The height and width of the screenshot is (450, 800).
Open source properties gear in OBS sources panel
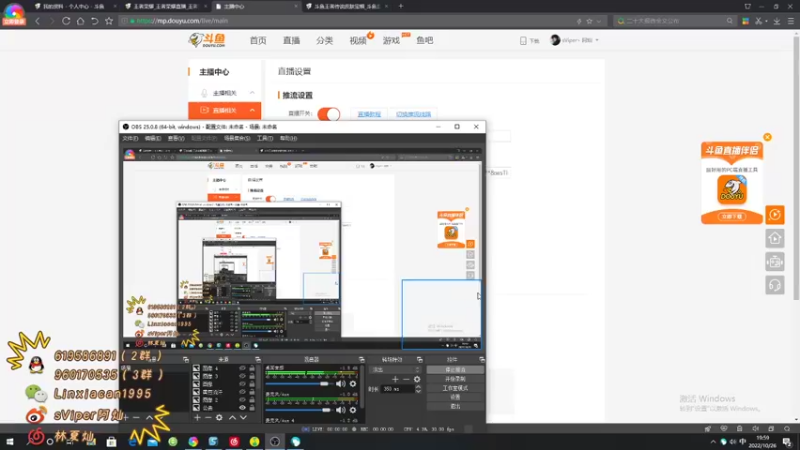point(219,417)
